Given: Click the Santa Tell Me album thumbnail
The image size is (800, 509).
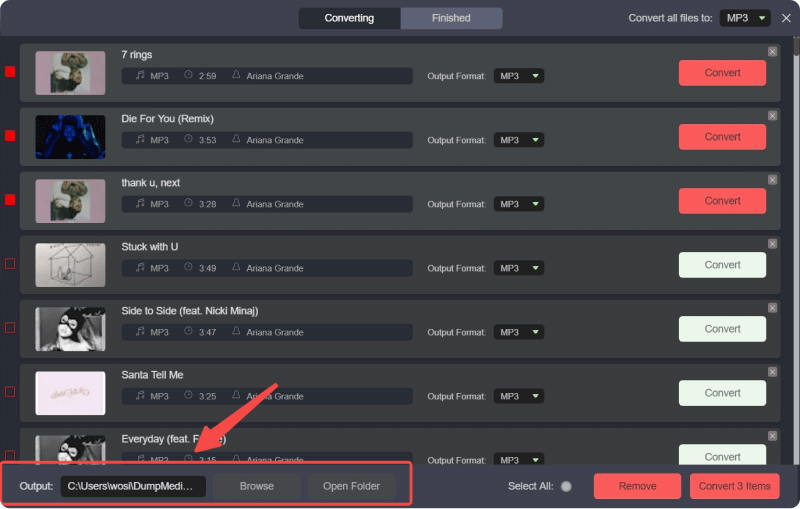Looking at the screenshot, I should click(x=70, y=393).
